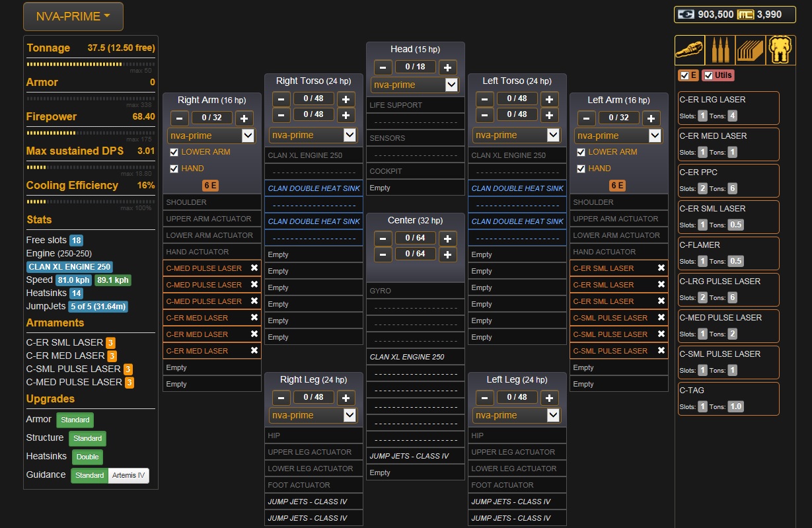Decrease Left Torso rear armor with minus

click(485, 114)
